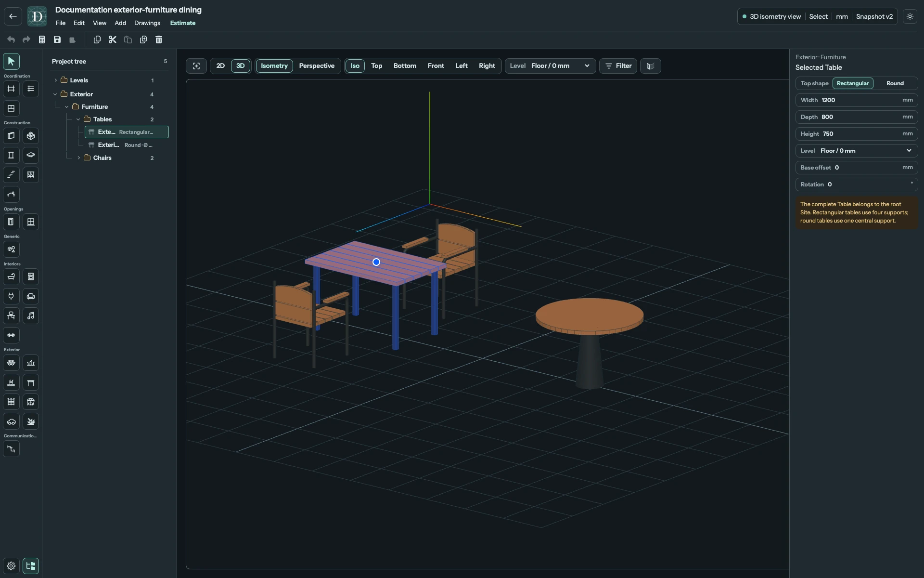This screenshot has height=578, width=924.
Task: Open the Drawings menu
Action: tap(147, 23)
